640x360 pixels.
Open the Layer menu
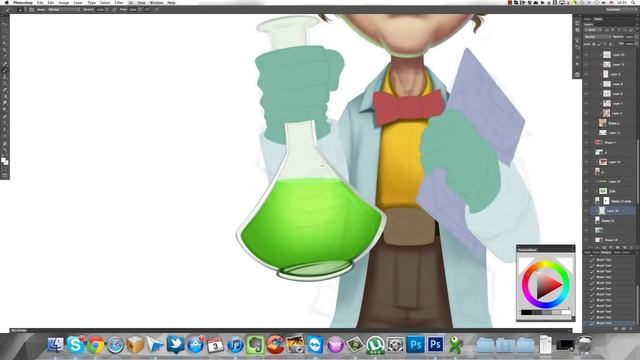click(78, 2)
